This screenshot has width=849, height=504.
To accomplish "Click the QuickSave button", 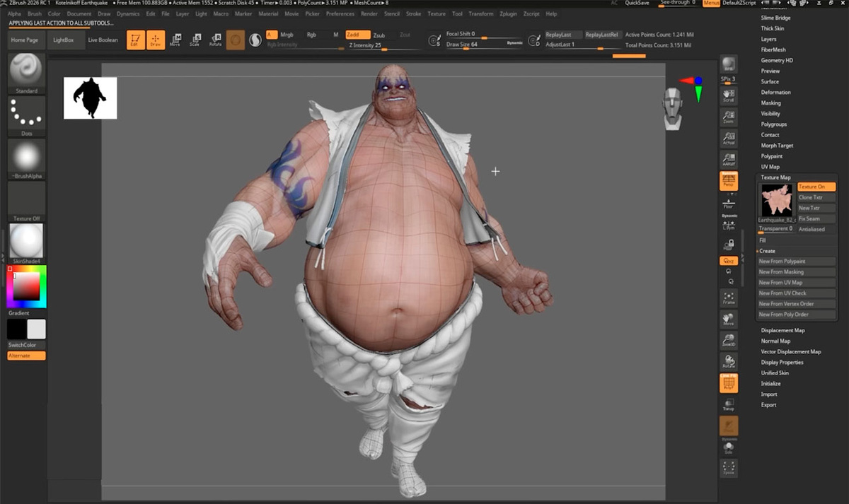I will pyautogui.click(x=637, y=3).
